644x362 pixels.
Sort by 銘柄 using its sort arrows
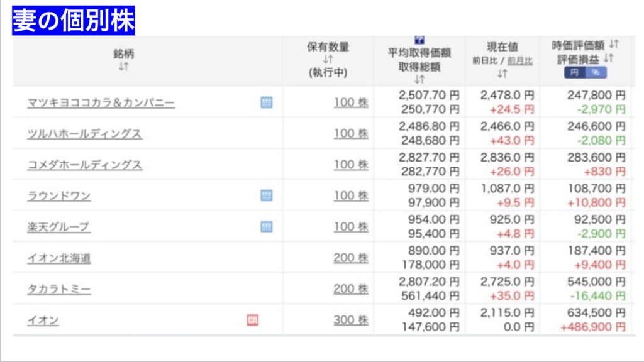point(123,67)
